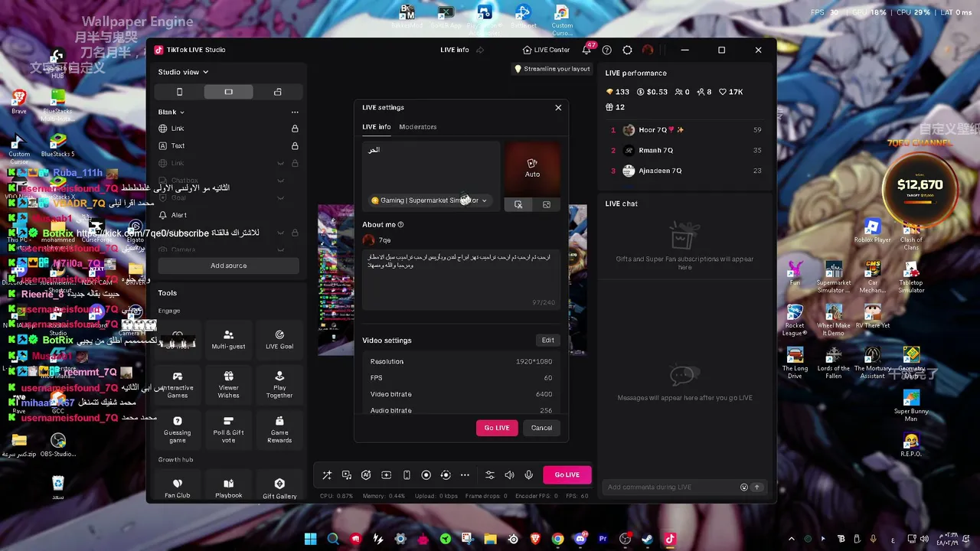This screenshot has height=551, width=980.
Task: Select the LIVE info tab
Action: coord(376,127)
